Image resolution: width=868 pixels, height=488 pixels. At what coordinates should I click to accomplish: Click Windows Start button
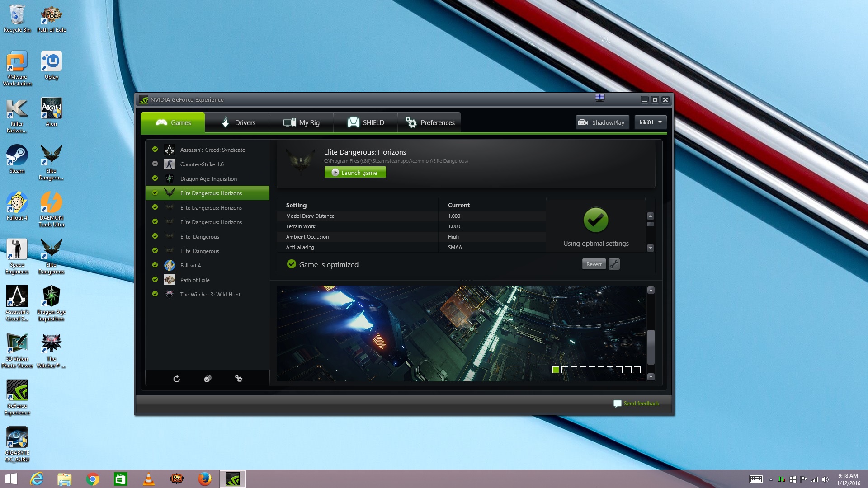(x=11, y=479)
